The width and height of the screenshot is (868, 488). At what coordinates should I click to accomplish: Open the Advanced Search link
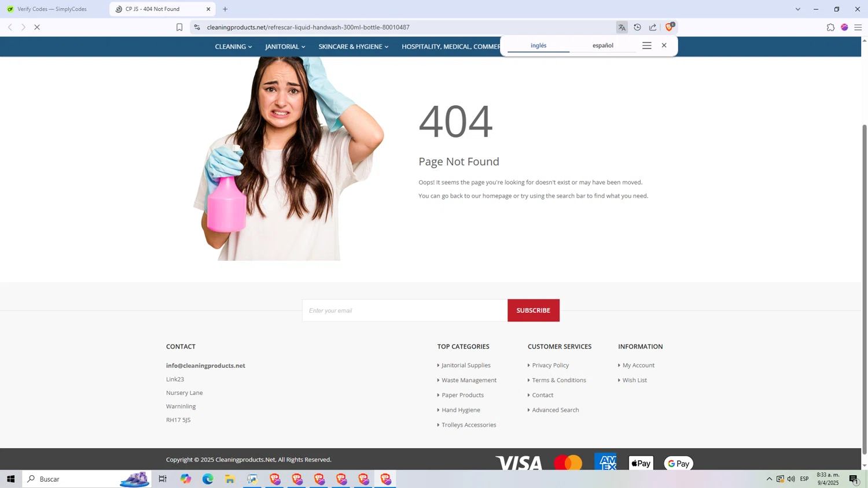tap(555, 411)
